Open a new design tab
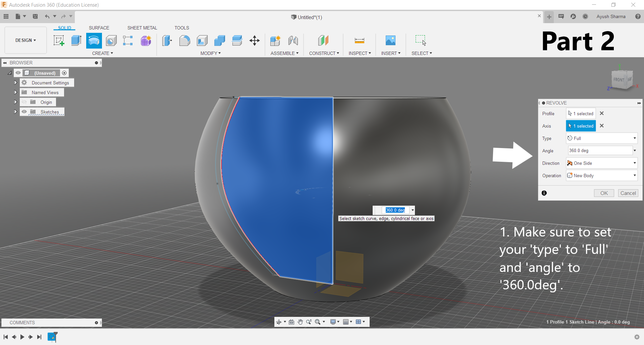Viewport: 644px width, 345px height. click(549, 17)
